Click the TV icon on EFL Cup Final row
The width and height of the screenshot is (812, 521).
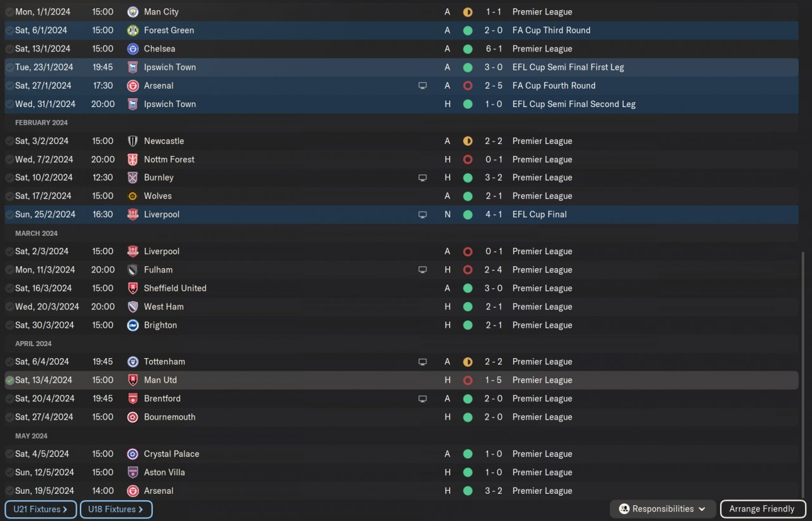[x=422, y=214]
